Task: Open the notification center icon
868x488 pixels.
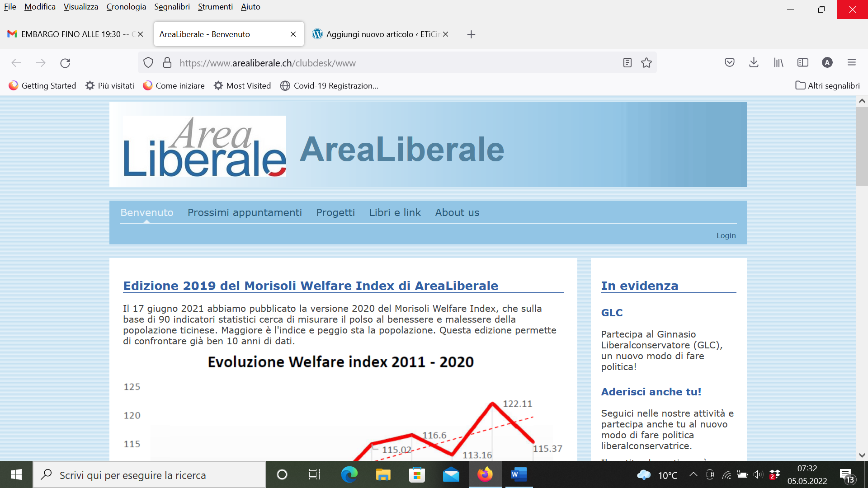Action: click(x=847, y=475)
